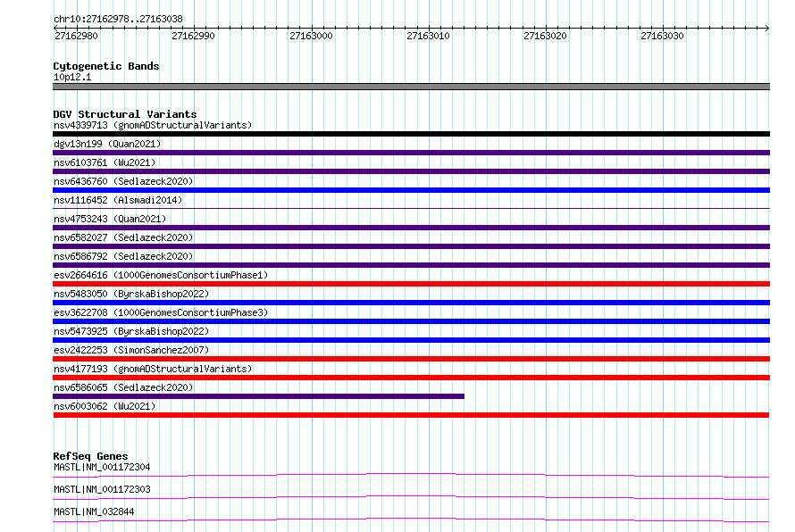Click the purple bar under nsv4753243
795x532 pixels.
coord(411,228)
